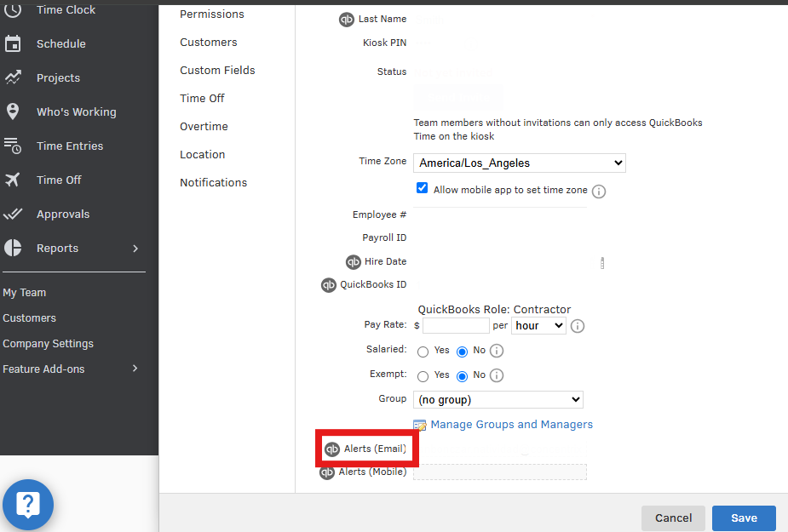Viewport: 788px width, 532px height.
Task: Open the help chat bubble icon
Action: [x=28, y=505]
